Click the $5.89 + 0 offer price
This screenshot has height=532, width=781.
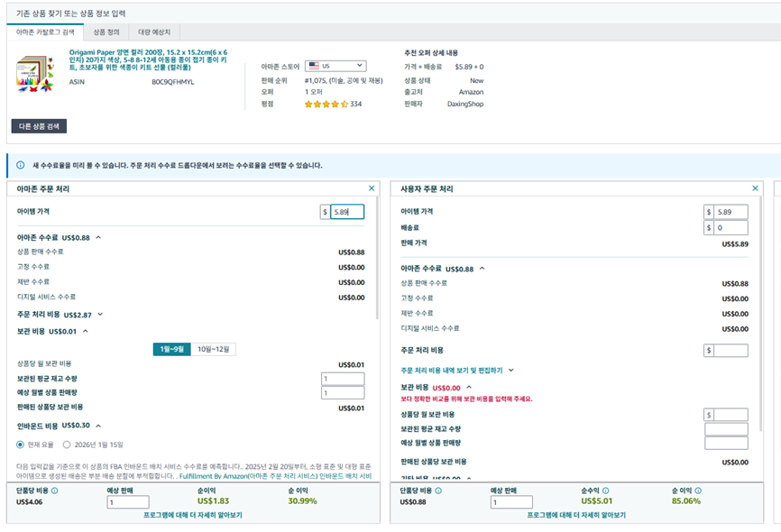(469, 67)
